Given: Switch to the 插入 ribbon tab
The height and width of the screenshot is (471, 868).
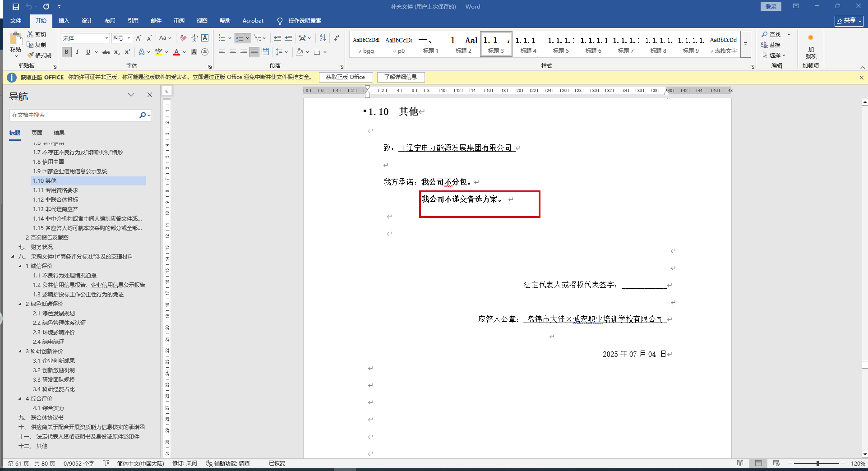Looking at the screenshot, I should click(x=64, y=21).
